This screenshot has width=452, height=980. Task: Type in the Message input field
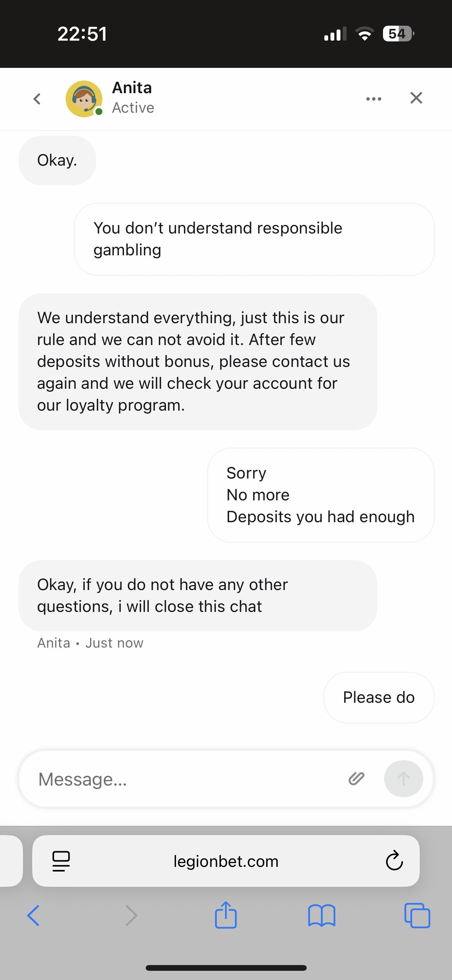(x=184, y=779)
